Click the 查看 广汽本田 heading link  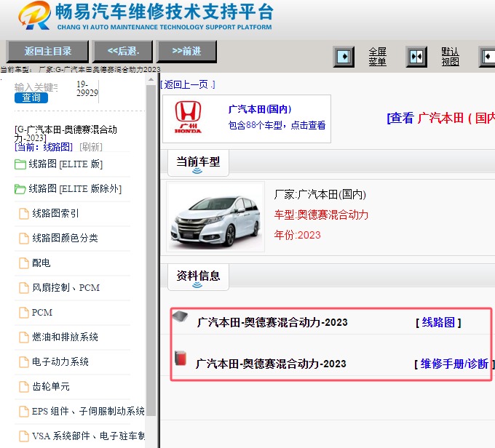coord(440,119)
